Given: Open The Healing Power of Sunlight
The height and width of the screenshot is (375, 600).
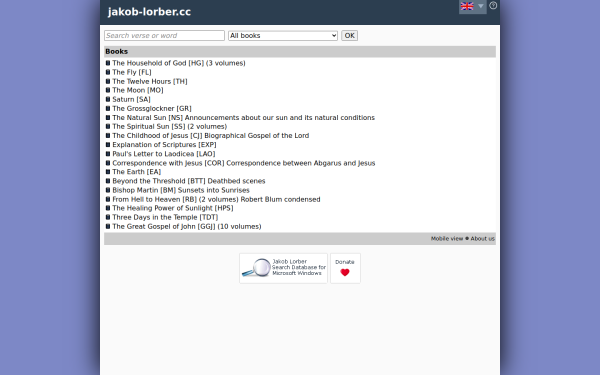Looking at the screenshot, I should coord(173,208).
